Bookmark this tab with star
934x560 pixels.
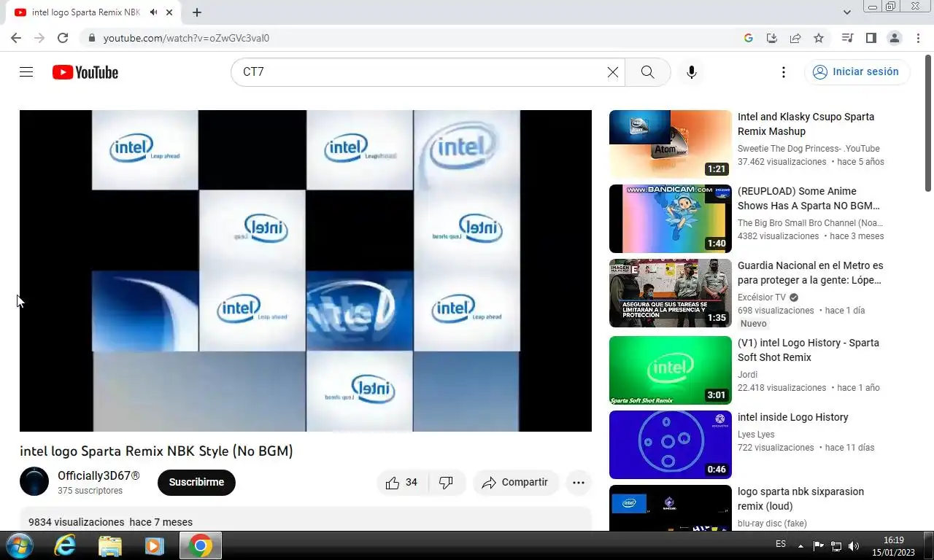pos(819,38)
